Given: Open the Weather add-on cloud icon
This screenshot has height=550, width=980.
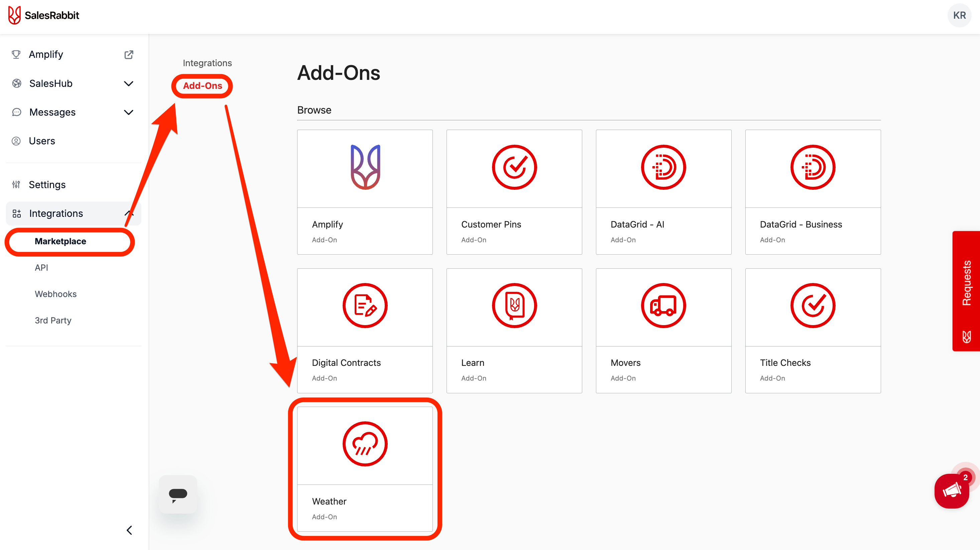Looking at the screenshot, I should pos(364,443).
